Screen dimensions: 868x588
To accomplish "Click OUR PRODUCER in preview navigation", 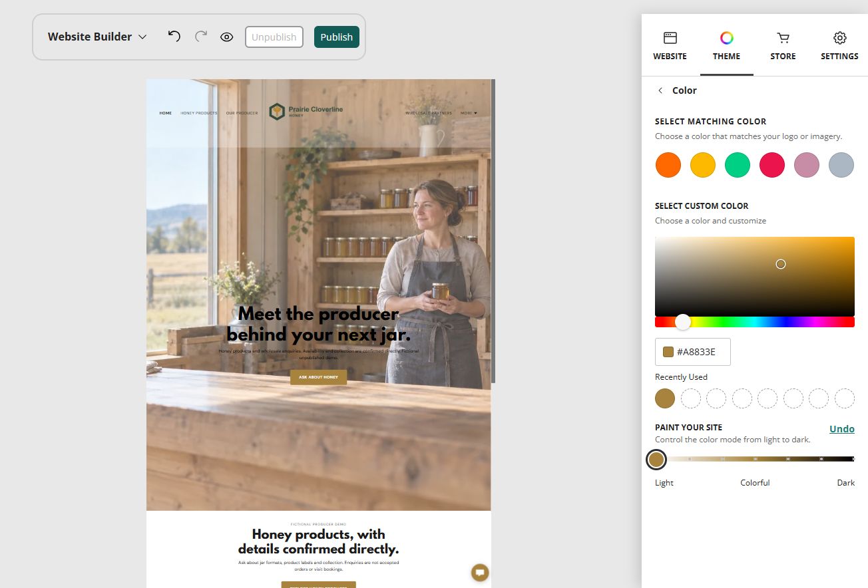I will coord(242,113).
